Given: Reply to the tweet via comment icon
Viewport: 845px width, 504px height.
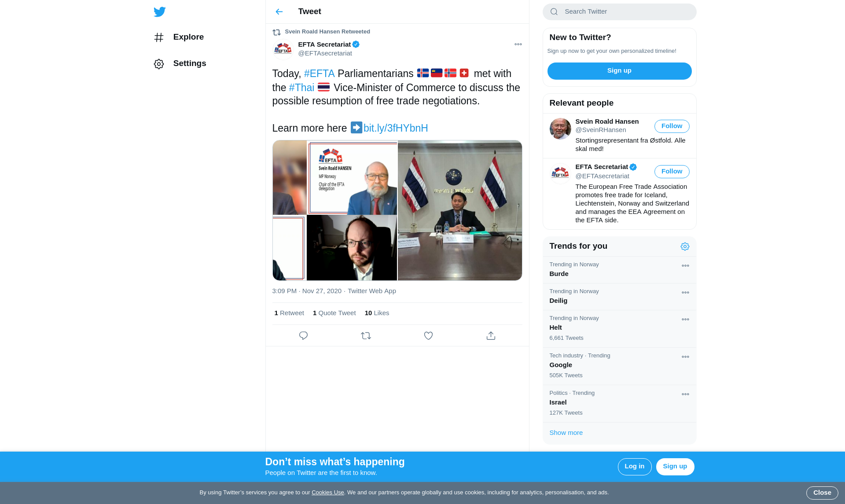Looking at the screenshot, I should (303, 335).
